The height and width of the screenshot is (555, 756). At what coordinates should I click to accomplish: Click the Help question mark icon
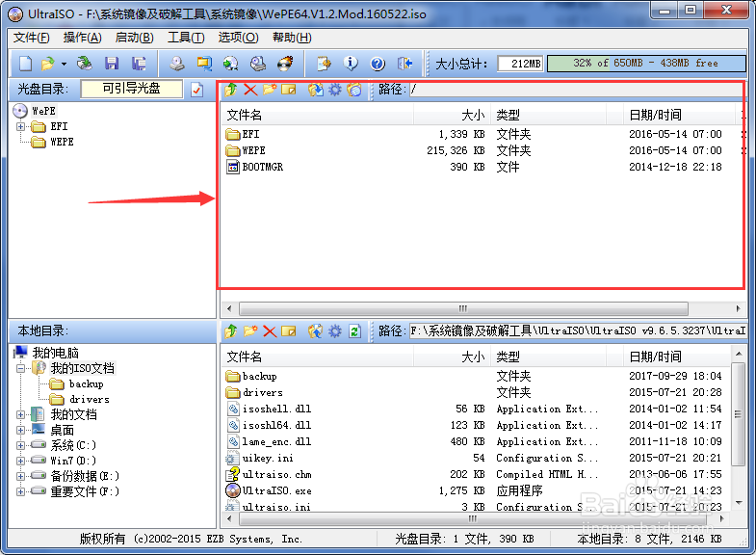click(378, 64)
